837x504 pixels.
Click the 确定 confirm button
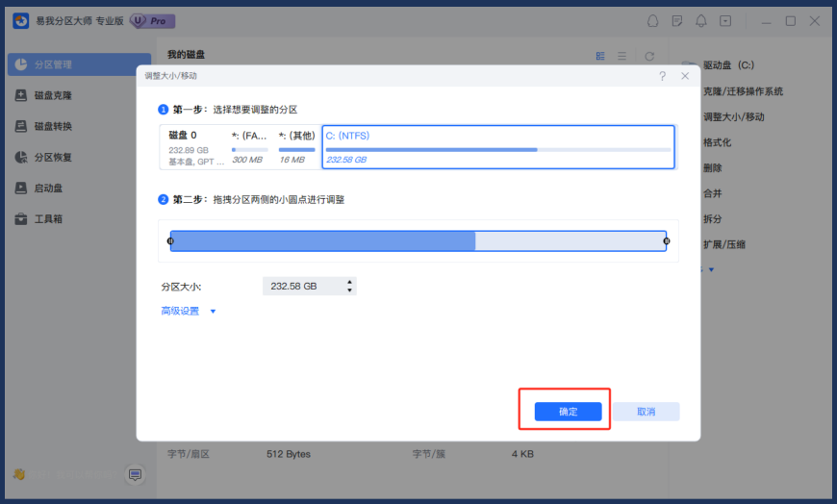click(568, 412)
